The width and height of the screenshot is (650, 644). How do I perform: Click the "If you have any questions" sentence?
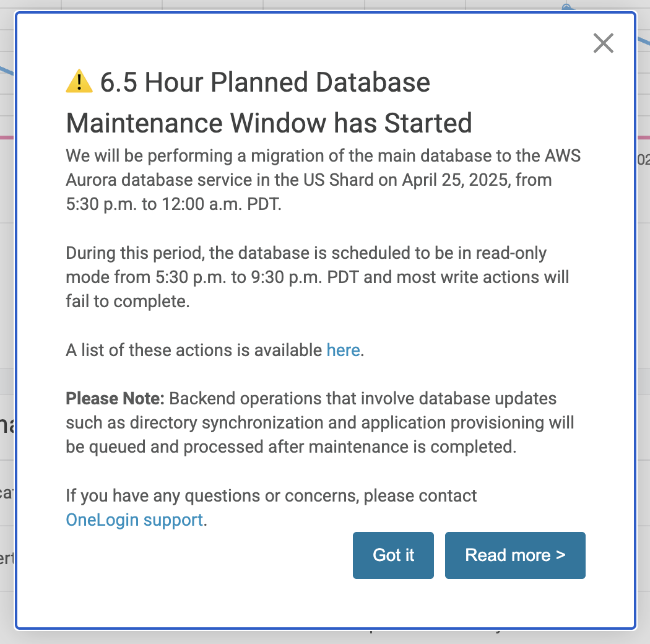point(272,495)
